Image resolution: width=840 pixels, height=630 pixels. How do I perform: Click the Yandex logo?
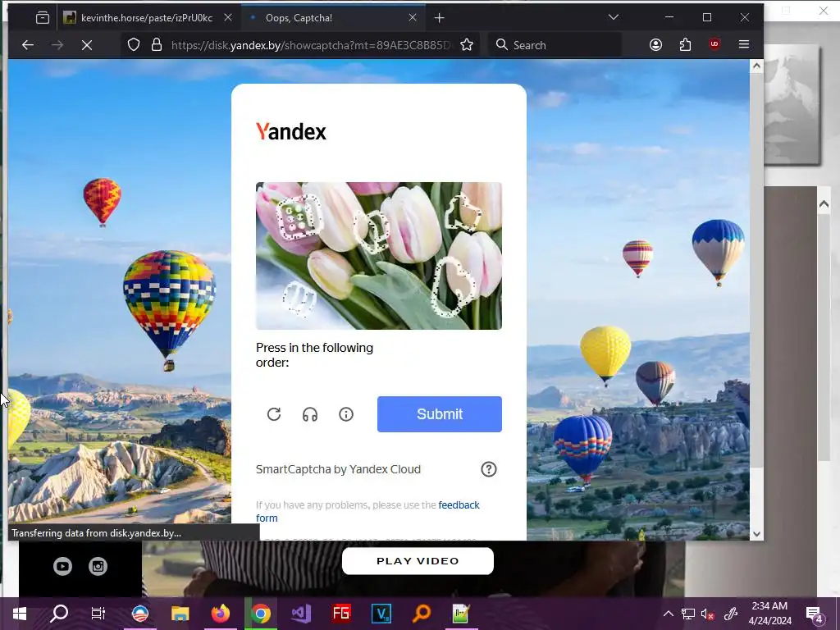point(291,131)
